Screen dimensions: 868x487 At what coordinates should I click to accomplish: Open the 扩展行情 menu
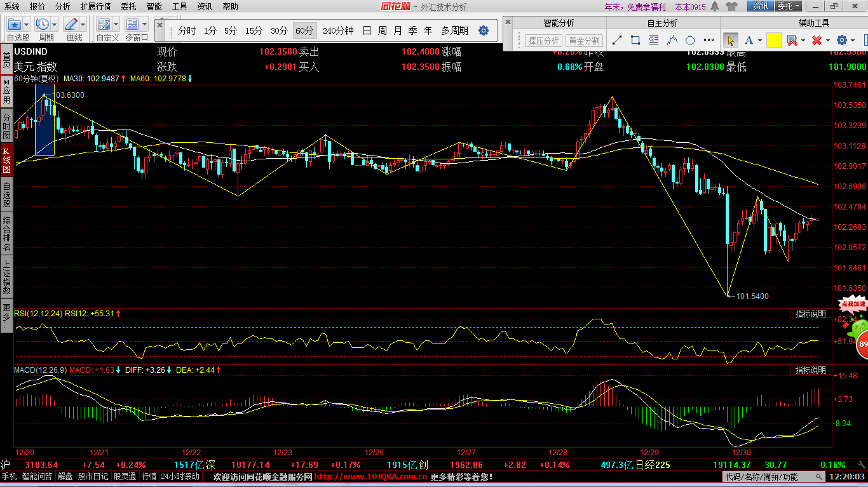pyautogui.click(x=95, y=6)
